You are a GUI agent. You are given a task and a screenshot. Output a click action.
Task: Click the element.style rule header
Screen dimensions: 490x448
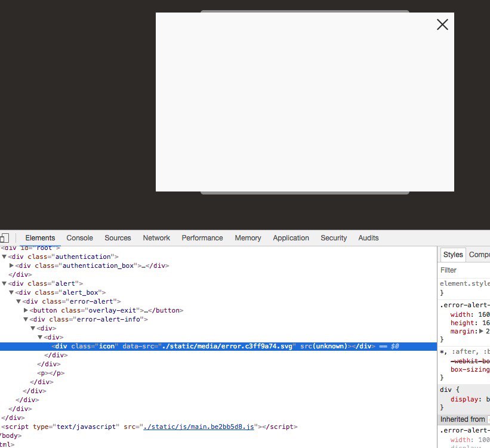pyautogui.click(x=465, y=283)
